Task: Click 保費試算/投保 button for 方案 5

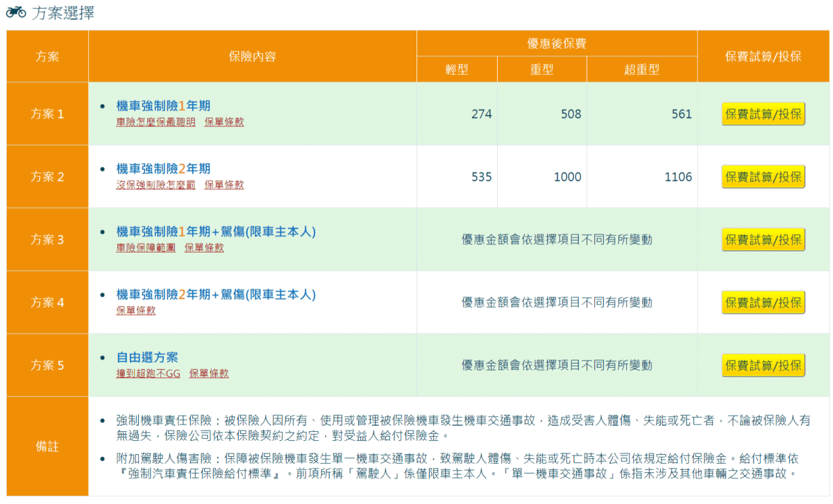Action: click(764, 365)
